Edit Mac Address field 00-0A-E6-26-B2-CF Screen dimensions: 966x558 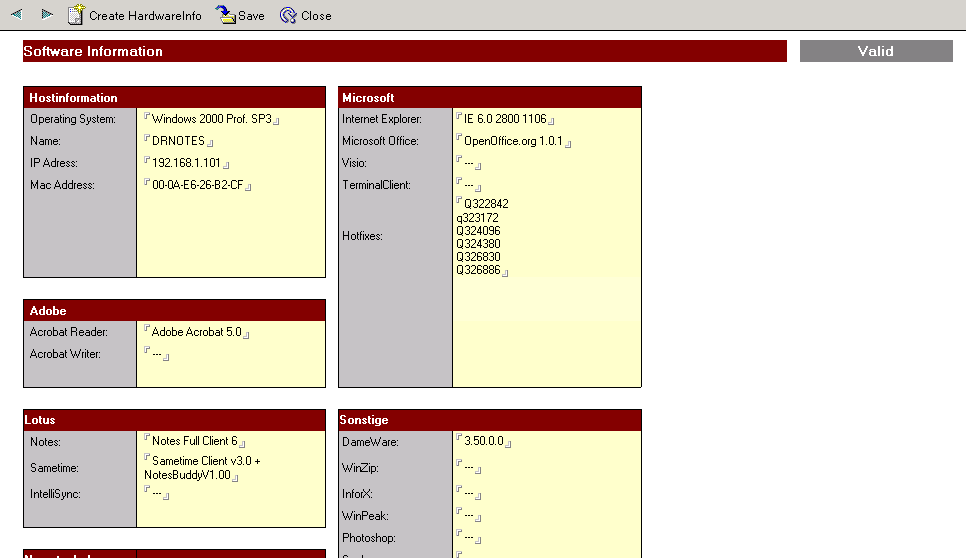point(197,185)
